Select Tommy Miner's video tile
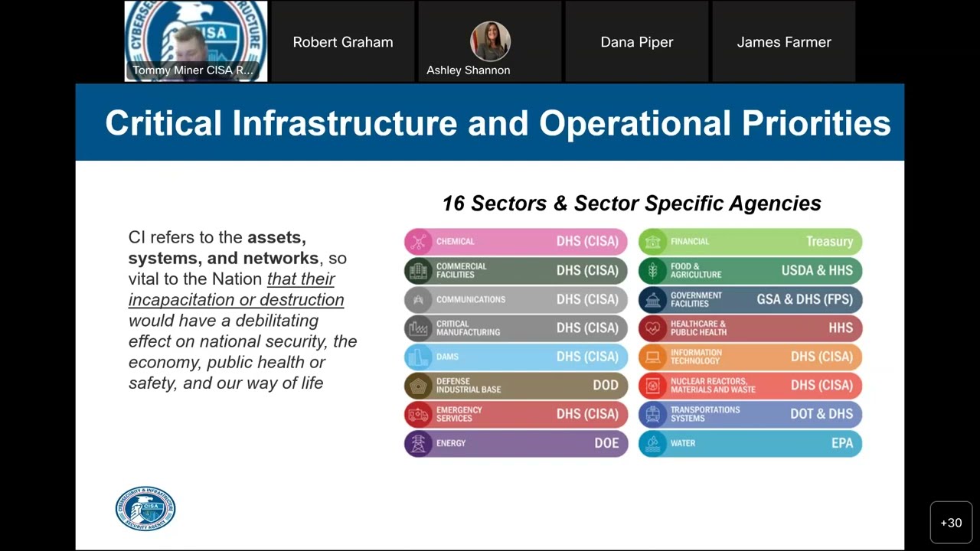Image resolution: width=980 pixels, height=551 pixels. click(x=196, y=41)
